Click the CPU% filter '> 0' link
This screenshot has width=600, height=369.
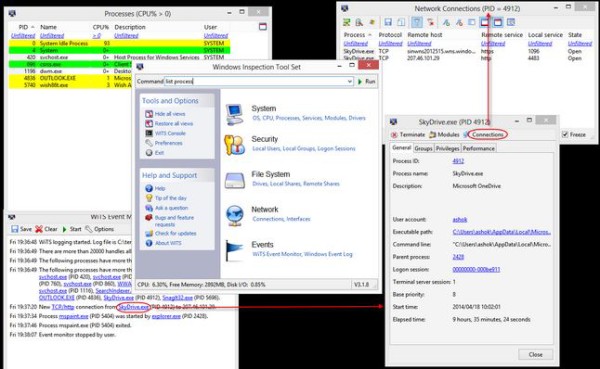click(x=97, y=36)
